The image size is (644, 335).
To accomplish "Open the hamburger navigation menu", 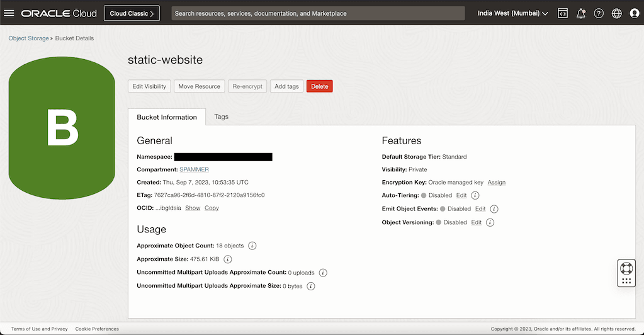I will click(9, 13).
